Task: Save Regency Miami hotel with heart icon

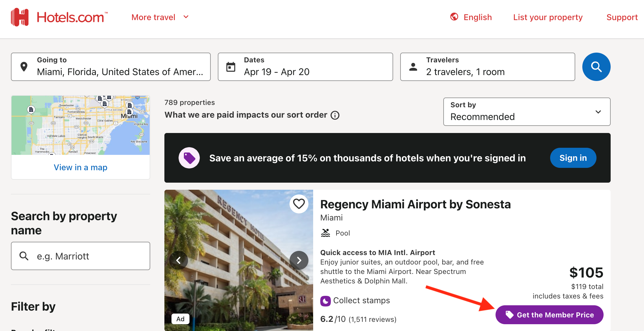Action: pyautogui.click(x=299, y=204)
